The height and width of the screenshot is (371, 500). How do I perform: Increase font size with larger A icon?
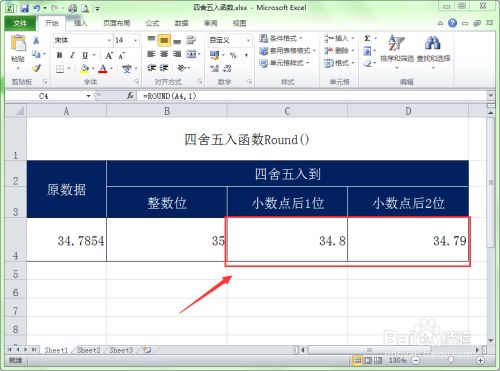[109, 55]
